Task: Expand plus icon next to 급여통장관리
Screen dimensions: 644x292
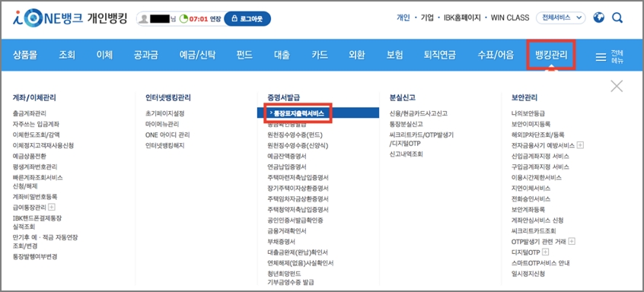Action: 51,207
